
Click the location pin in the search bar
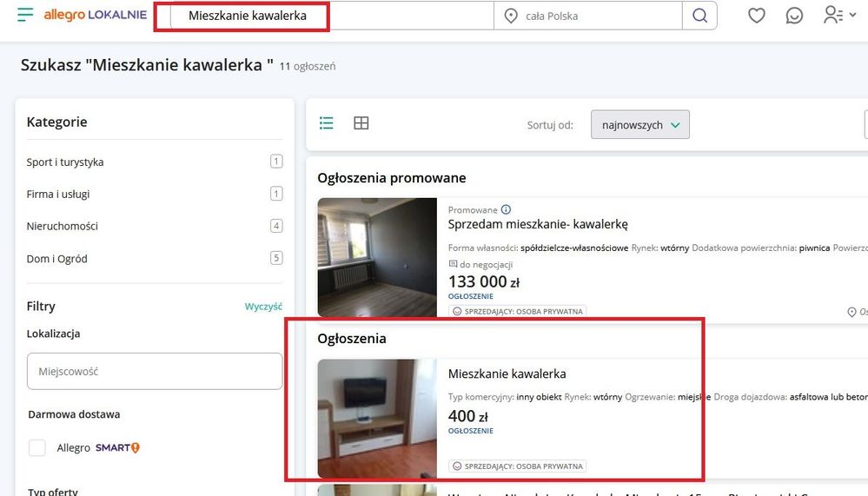click(x=511, y=16)
